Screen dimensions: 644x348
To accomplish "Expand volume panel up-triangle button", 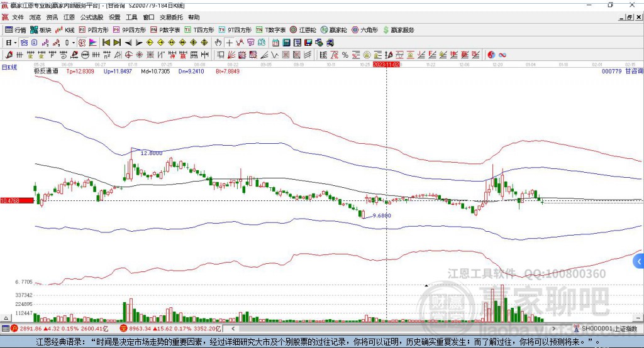I will point(6,318).
